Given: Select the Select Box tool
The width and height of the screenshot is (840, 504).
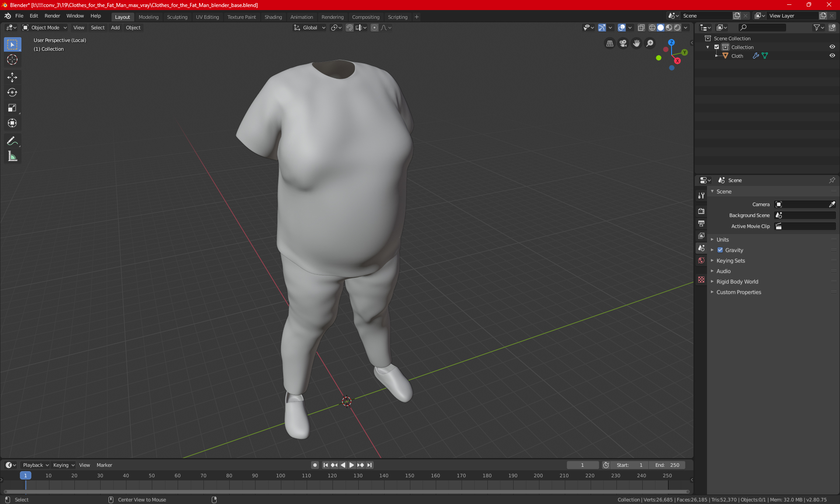Looking at the screenshot, I should tap(12, 44).
